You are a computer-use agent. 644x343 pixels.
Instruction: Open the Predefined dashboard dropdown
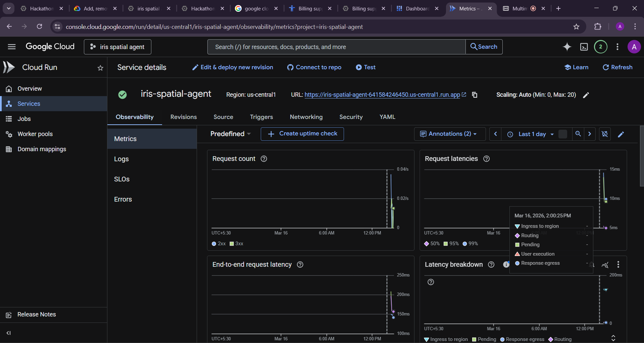click(231, 134)
